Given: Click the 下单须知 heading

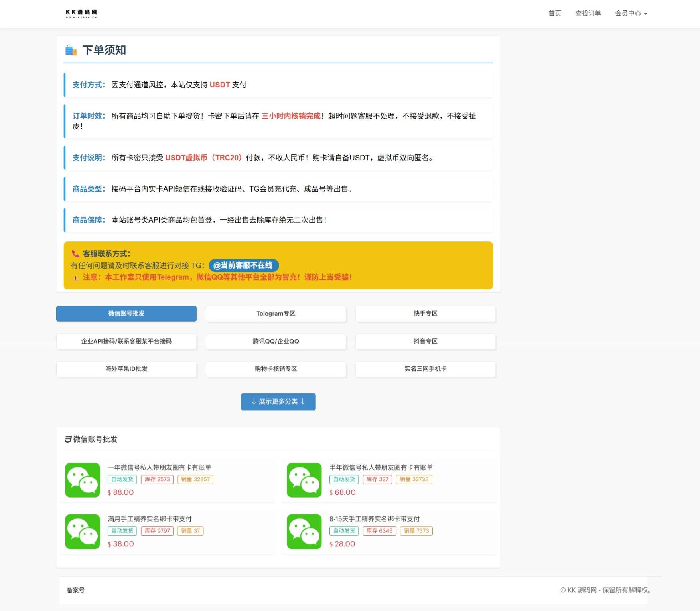Looking at the screenshot, I should pos(104,50).
